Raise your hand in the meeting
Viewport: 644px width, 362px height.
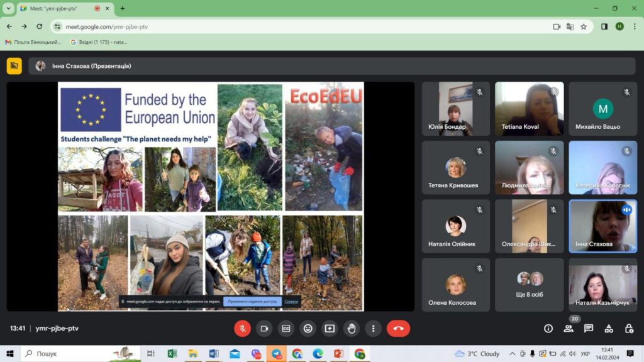pos(352,328)
